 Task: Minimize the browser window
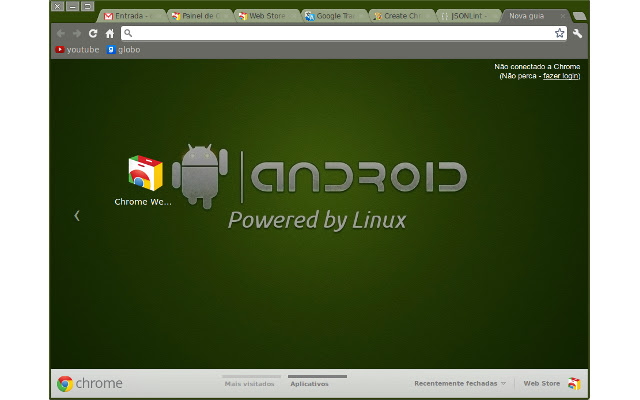coord(72,6)
